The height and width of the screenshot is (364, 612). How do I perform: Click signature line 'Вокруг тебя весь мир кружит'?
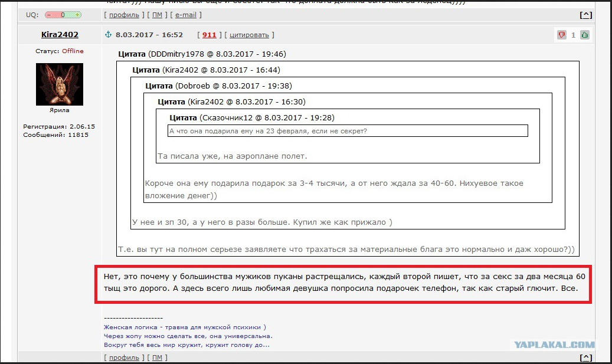(x=186, y=345)
